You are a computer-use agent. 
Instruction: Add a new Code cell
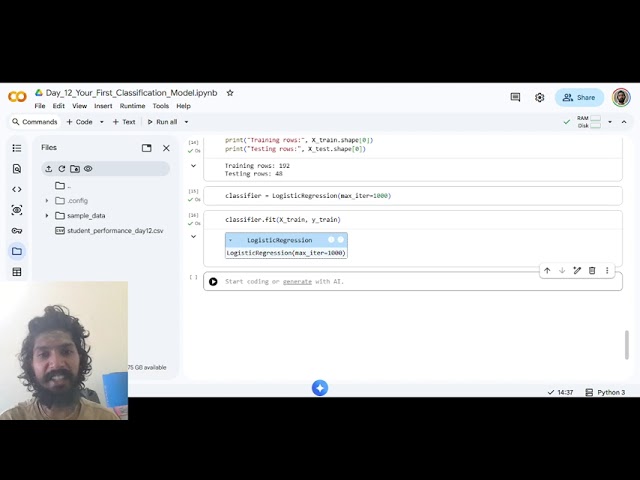pos(80,122)
